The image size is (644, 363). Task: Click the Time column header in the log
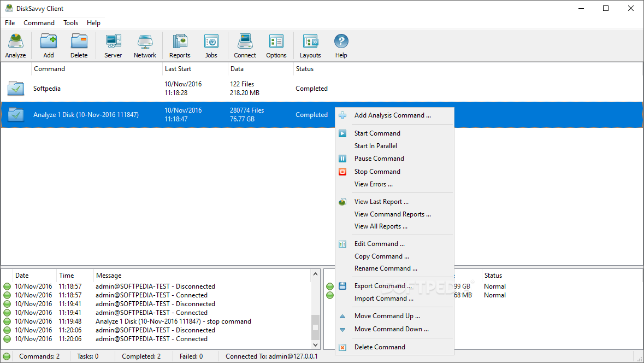pyautogui.click(x=75, y=276)
